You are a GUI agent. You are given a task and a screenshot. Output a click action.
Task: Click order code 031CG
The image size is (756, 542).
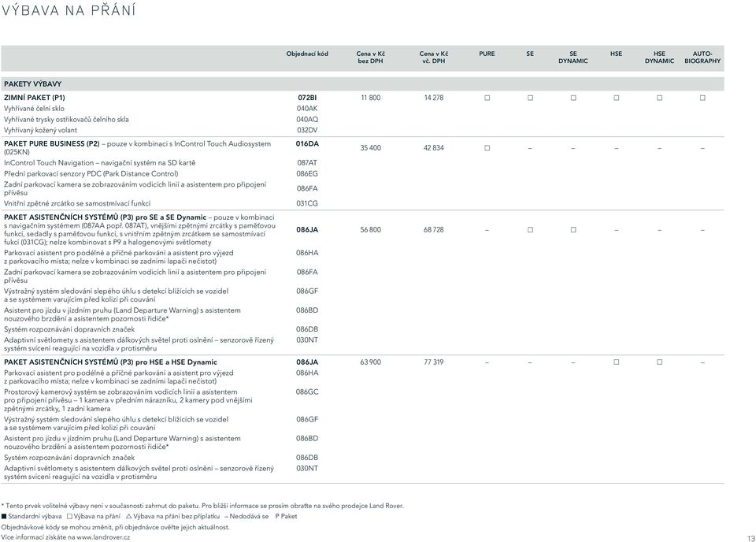point(307,203)
